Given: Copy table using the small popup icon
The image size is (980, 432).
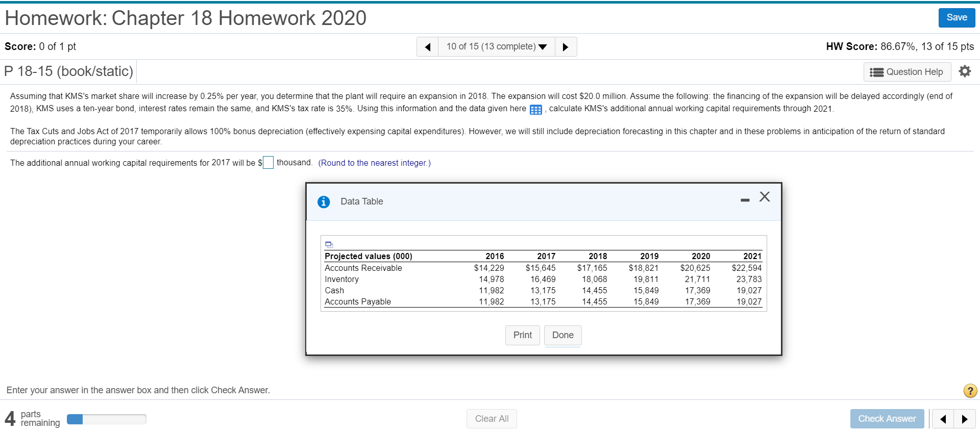Looking at the screenshot, I should 329,244.
